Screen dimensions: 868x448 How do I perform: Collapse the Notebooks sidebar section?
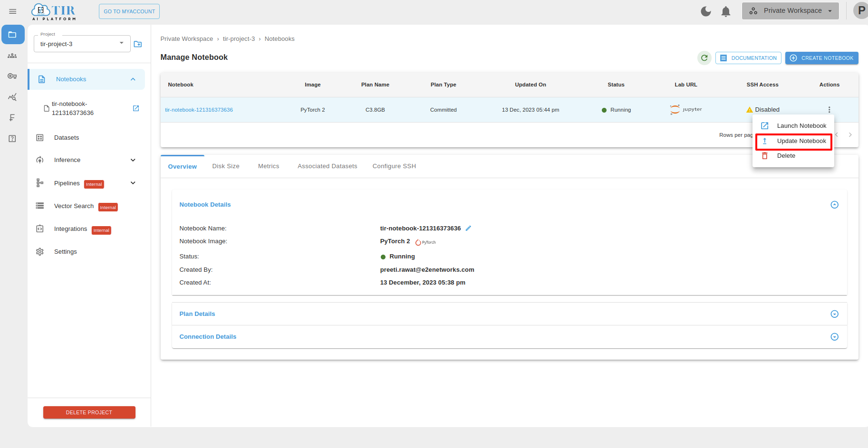click(133, 79)
